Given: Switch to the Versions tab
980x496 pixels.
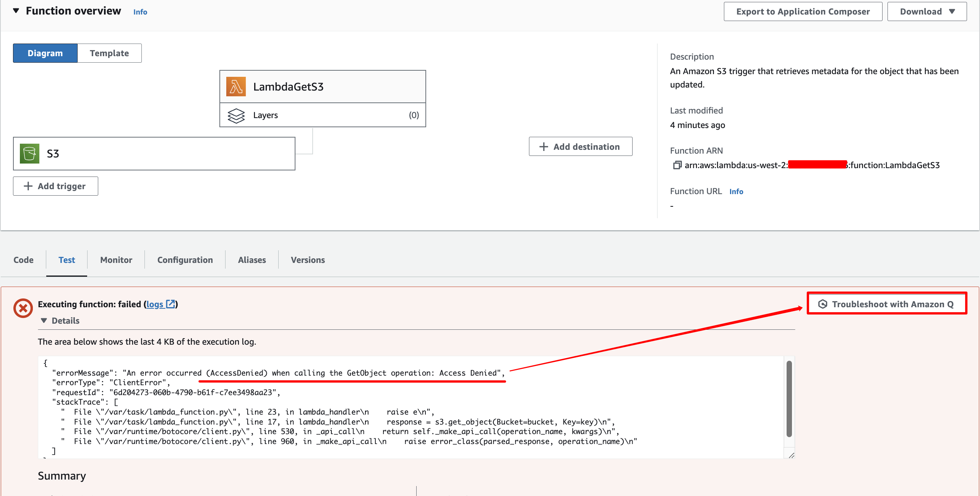Looking at the screenshot, I should point(308,260).
